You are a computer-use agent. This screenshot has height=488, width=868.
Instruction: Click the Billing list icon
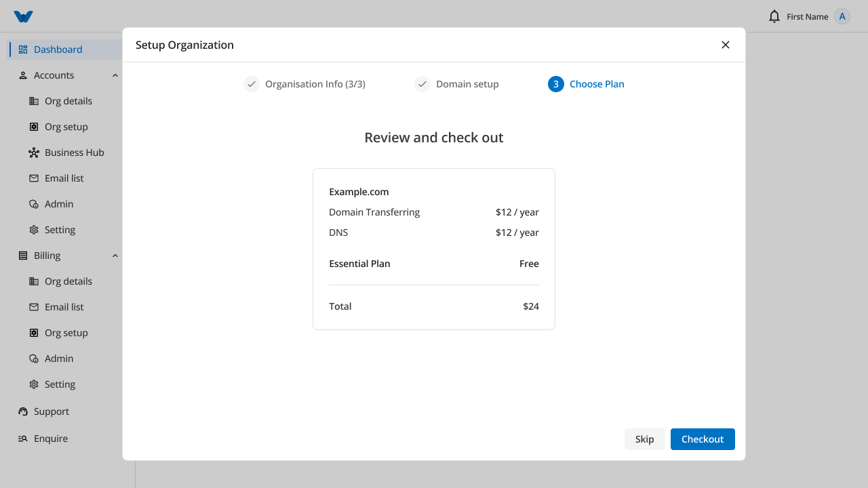click(x=23, y=256)
